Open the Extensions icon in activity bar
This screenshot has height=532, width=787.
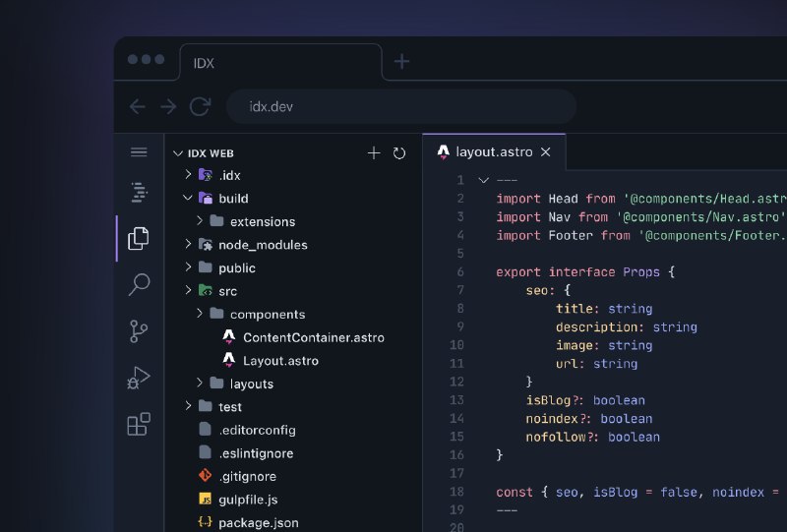(139, 424)
